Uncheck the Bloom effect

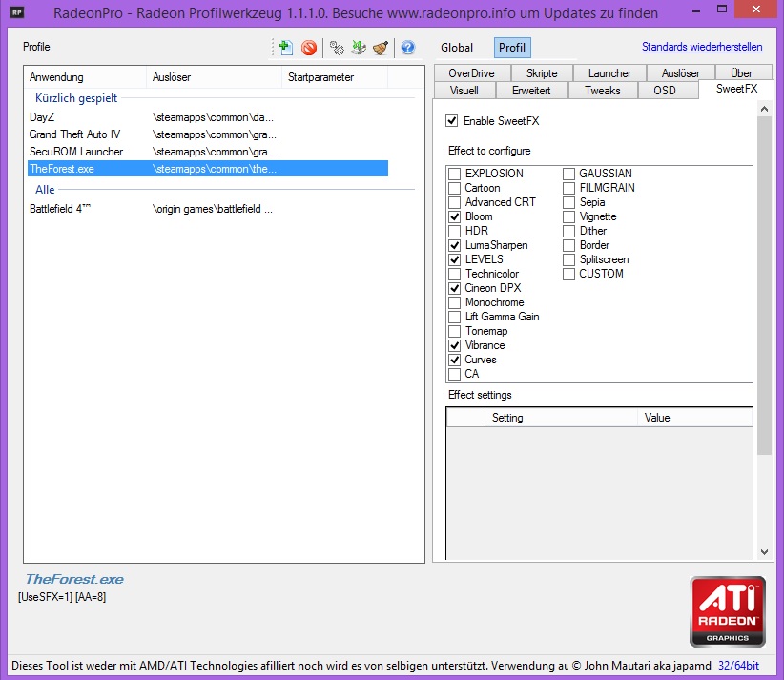[x=455, y=216]
